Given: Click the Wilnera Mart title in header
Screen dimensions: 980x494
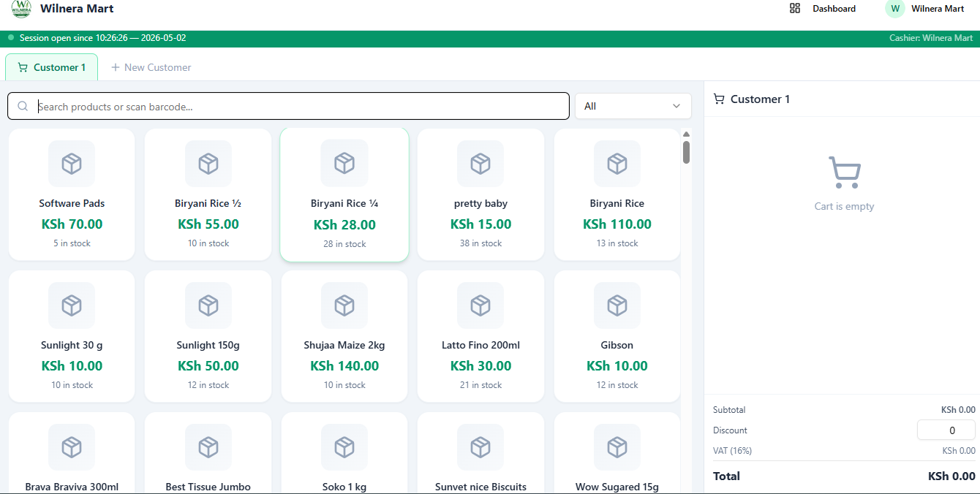Looking at the screenshot, I should 77,9.
